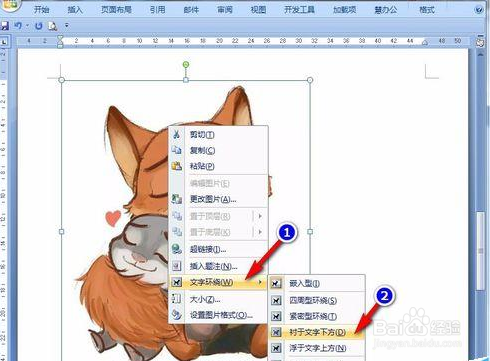Screen dimensions: 490x361
Task: Select 浮于文字上方(N) wrapping option
Action: pos(317,348)
